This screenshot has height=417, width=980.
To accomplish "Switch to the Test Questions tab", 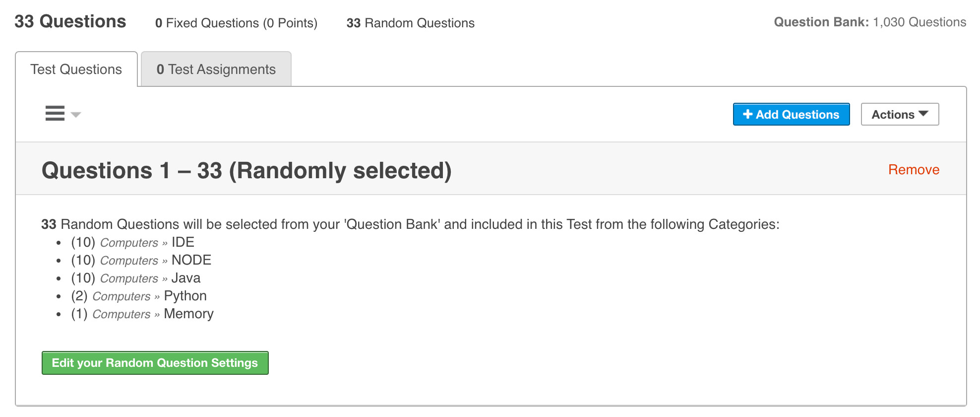I will pyautogui.click(x=76, y=69).
